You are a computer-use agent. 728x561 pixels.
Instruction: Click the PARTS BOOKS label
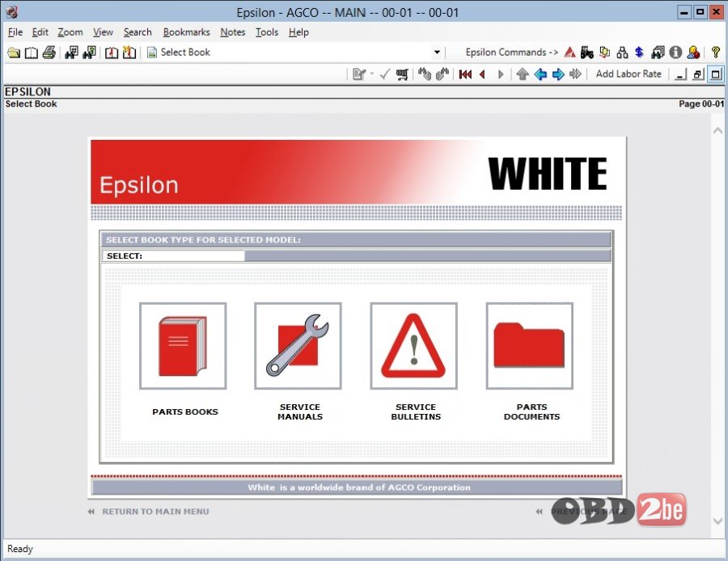[x=185, y=411]
